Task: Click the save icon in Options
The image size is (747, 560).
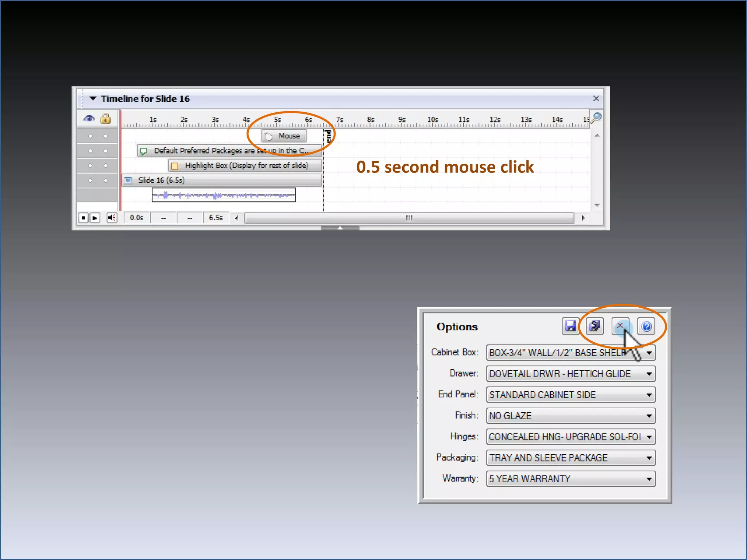Action: (570, 326)
